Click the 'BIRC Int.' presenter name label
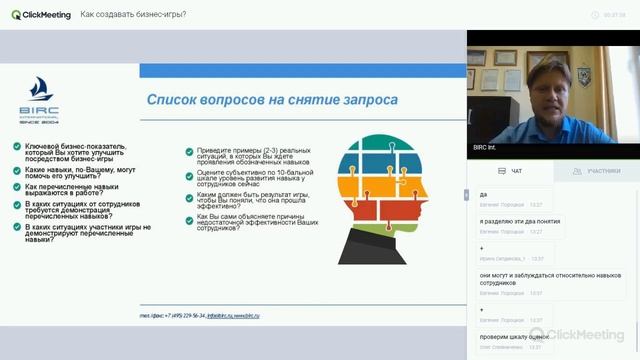 [x=484, y=148]
